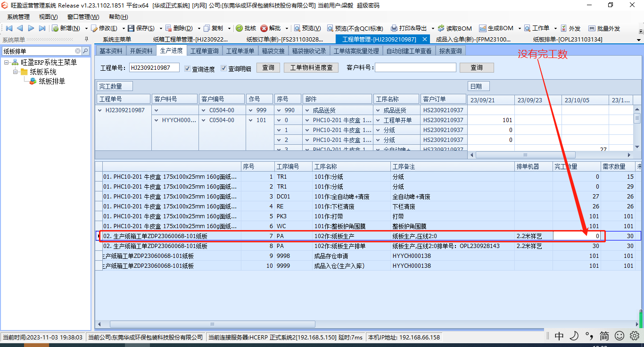This screenshot has height=347, width=644.
Task: Click 复制 (copy) toolbar button
Action: click(213, 28)
